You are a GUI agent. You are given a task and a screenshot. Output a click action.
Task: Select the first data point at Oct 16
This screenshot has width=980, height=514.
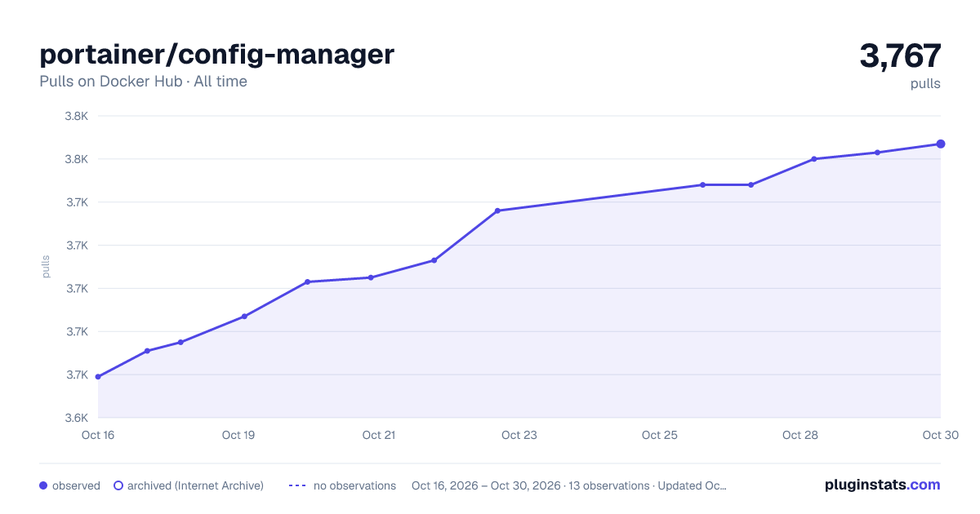click(98, 377)
